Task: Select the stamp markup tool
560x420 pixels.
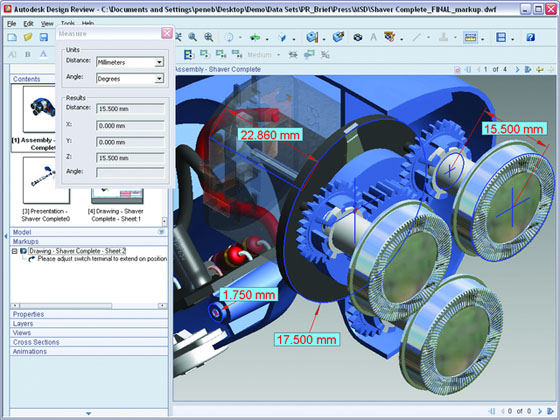Action: pyautogui.click(x=444, y=37)
